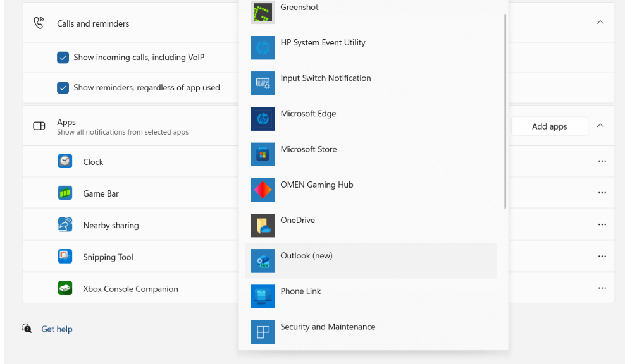Click the Nearby sharing row label
Viewport: 625px width, 364px height.
[x=111, y=226]
